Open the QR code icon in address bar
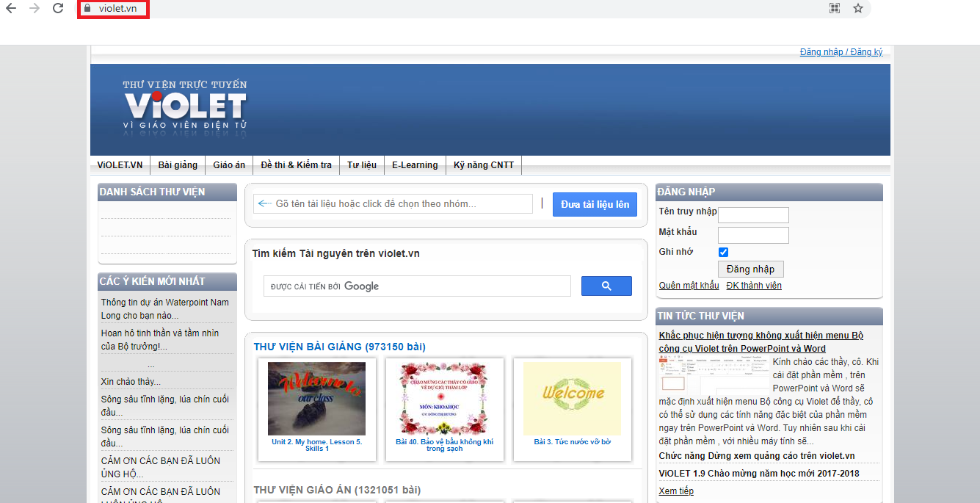The image size is (980, 503). (835, 9)
